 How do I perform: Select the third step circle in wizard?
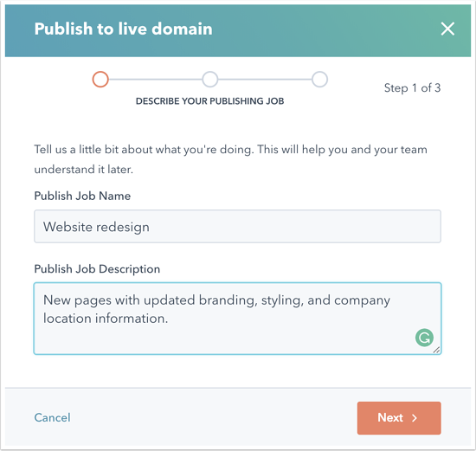319,80
